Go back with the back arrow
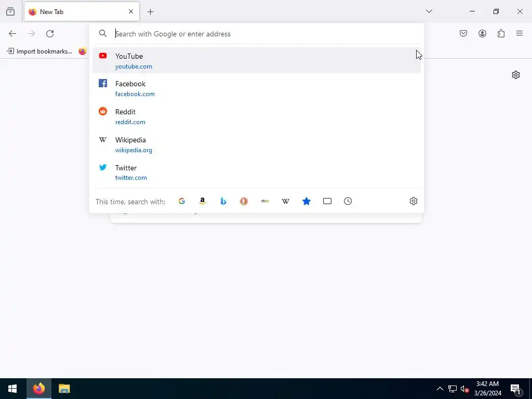 [x=12, y=34]
